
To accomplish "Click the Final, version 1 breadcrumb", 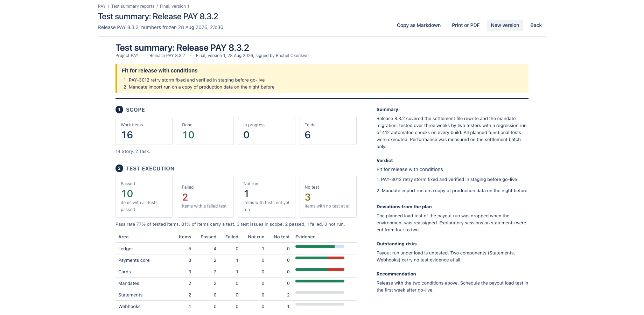I will [x=174, y=6].
